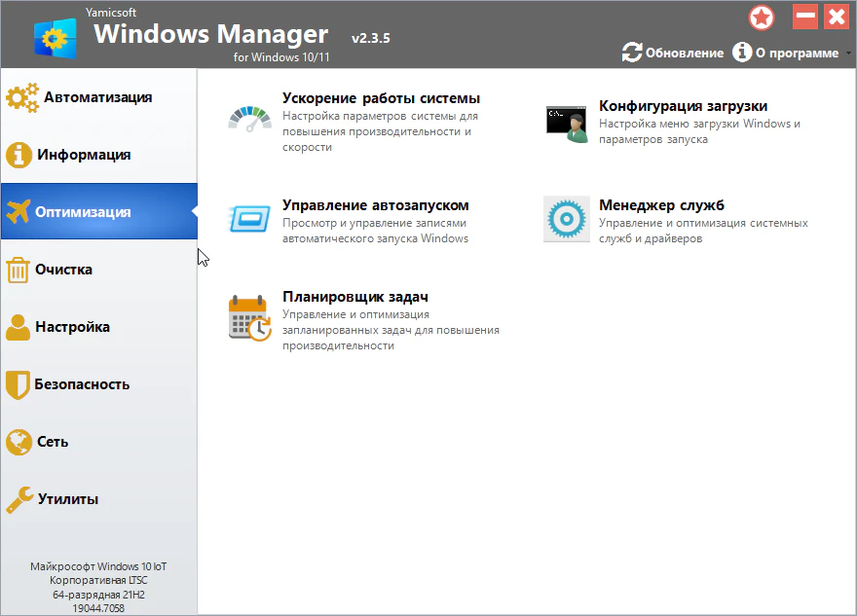The image size is (857, 616).
Task: Minimize the Windows Manager window
Action: 804,17
